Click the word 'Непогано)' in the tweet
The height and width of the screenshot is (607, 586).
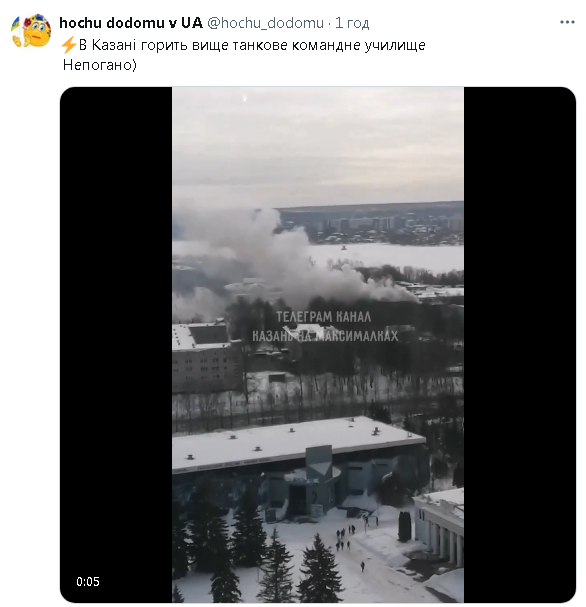tap(100, 65)
